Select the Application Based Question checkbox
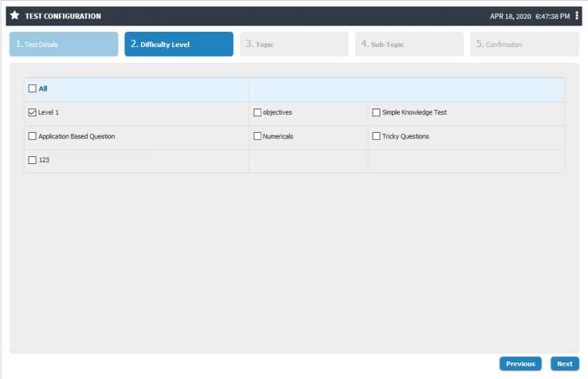This screenshot has height=379, width=588. coord(33,136)
